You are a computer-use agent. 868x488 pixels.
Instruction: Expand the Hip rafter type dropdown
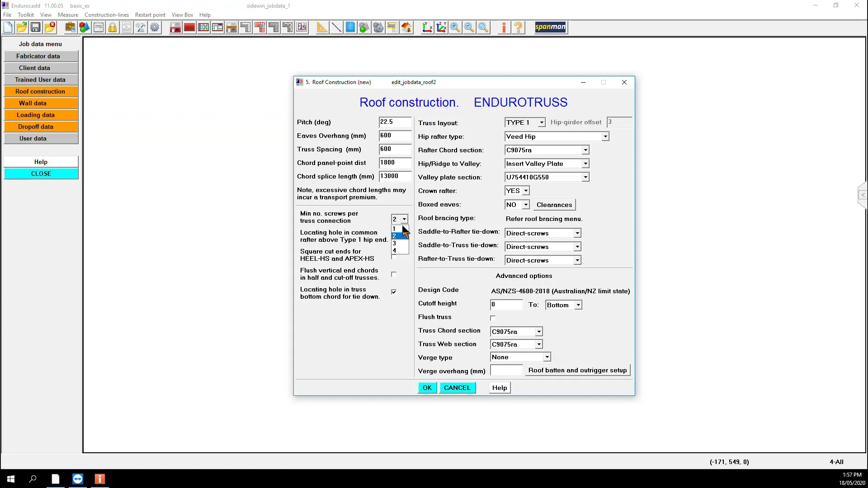[605, 136]
